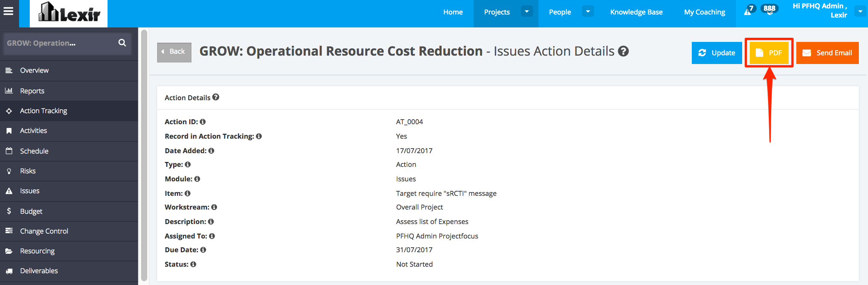Image resolution: width=868 pixels, height=285 pixels.
Task: Open Reports in sidebar
Action: tap(69, 91)
